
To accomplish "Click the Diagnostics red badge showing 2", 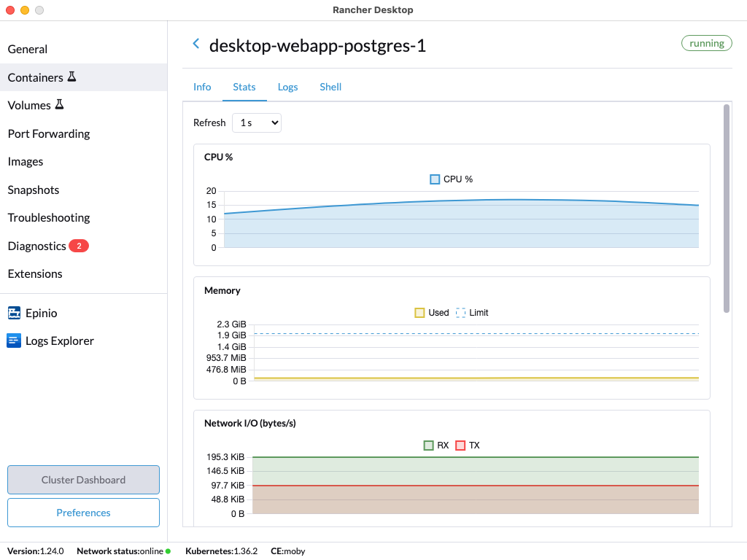I will coord(79,246).
